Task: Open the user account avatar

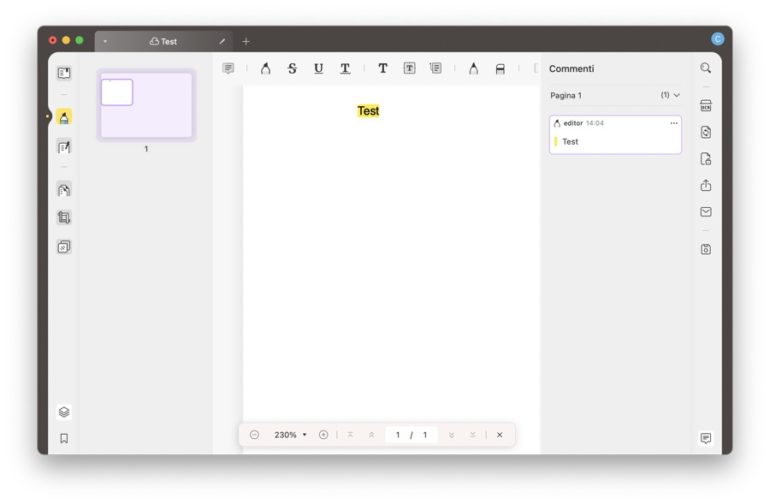Action: tap(717, 39)
